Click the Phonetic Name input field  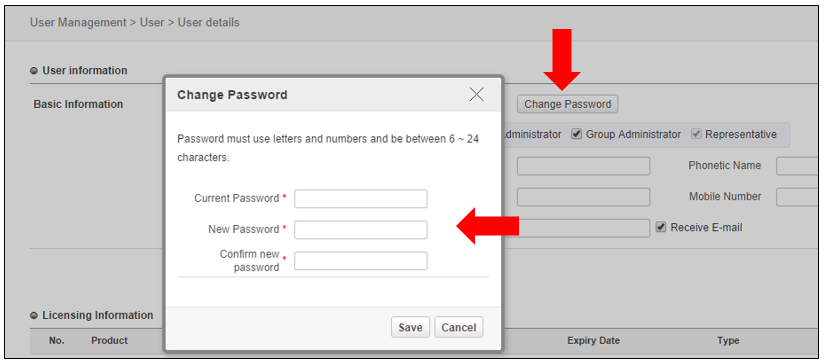click(x=799, y=166)
